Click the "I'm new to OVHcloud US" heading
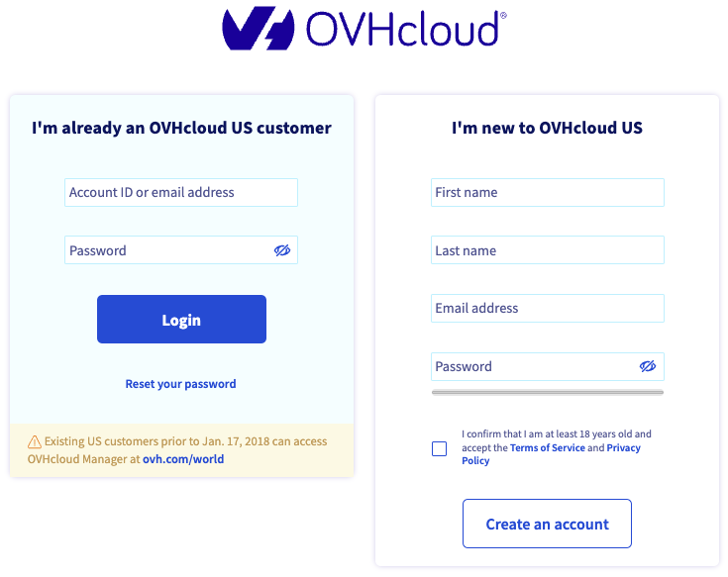Viewport: 728px width, 577px height. 547,128
